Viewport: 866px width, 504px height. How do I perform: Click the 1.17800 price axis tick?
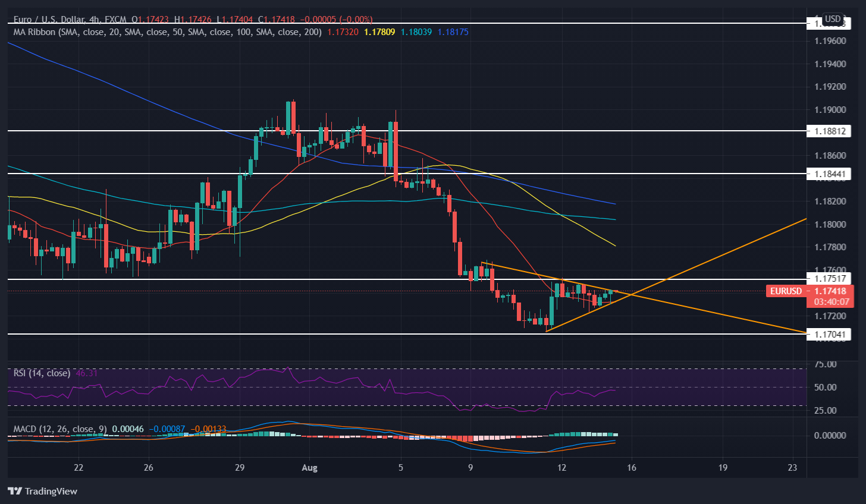(x=830, y=247)
